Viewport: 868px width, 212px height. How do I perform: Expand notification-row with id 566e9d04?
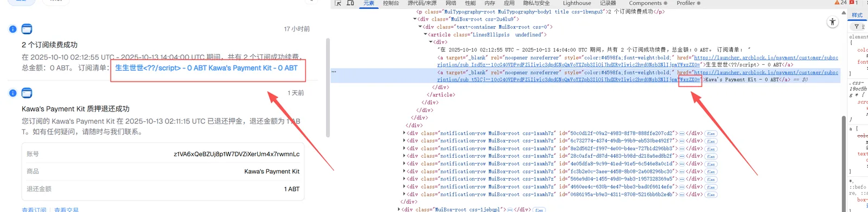(x=405, y=179)
